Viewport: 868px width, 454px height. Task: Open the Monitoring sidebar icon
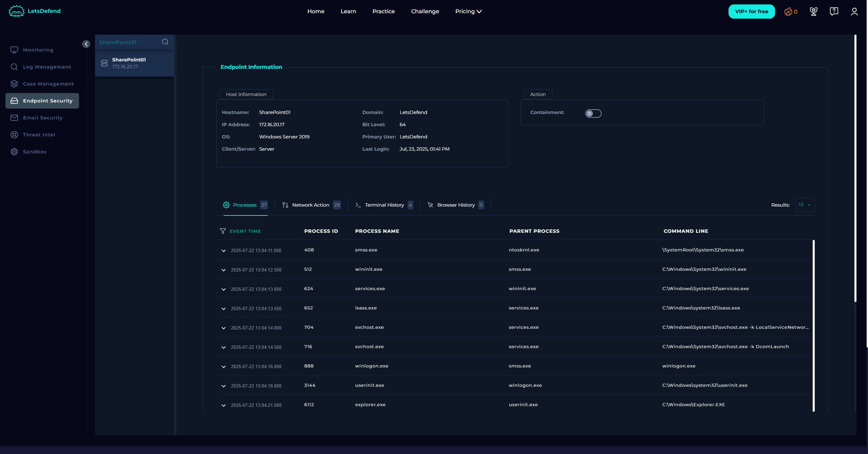click(x=14, y=50)
